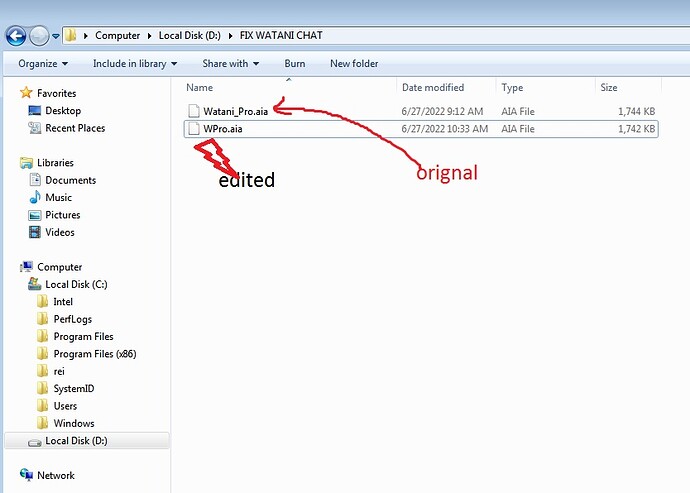Viewport: 690px width, 493px height.
Task: Sort files by Date modified column
Action: [x=433, y=88]
